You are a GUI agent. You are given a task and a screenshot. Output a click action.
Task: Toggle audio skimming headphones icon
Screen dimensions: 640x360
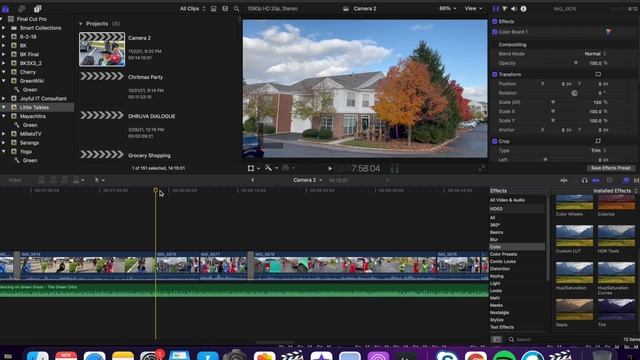pos(584,180)
